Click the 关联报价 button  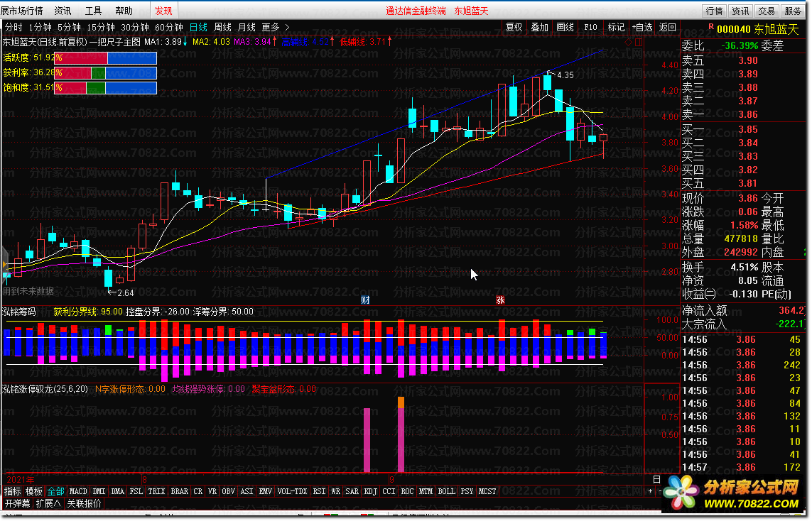pos(85,503)
